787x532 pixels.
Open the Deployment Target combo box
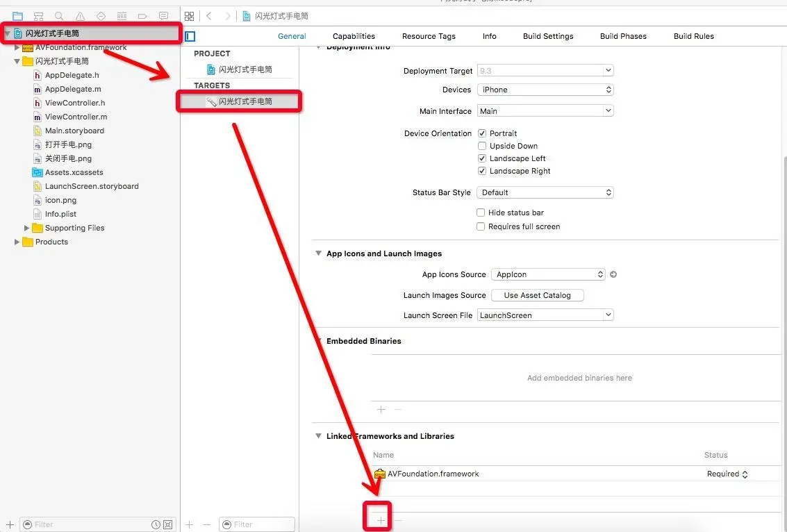(545, 71)
